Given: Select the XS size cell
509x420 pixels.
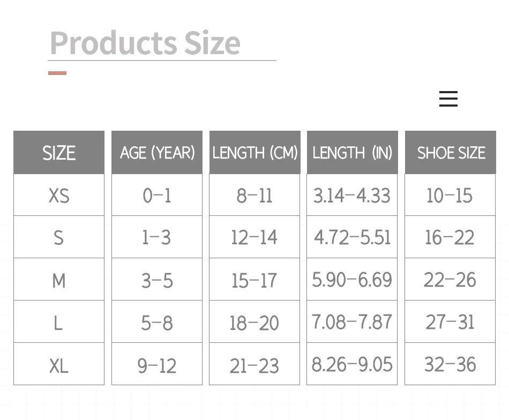Looking at the screenshot, I should pyautogui.click(x=59, y=196).
